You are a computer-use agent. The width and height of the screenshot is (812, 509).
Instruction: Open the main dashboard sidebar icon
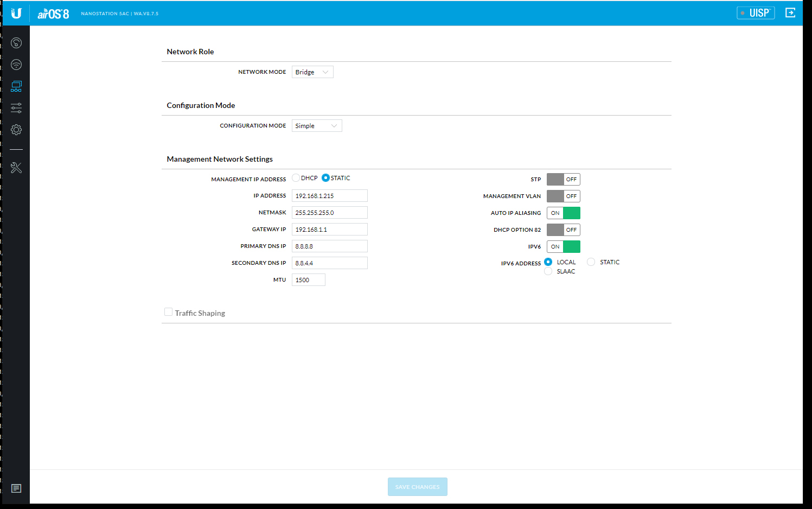(x=16, y=43)
